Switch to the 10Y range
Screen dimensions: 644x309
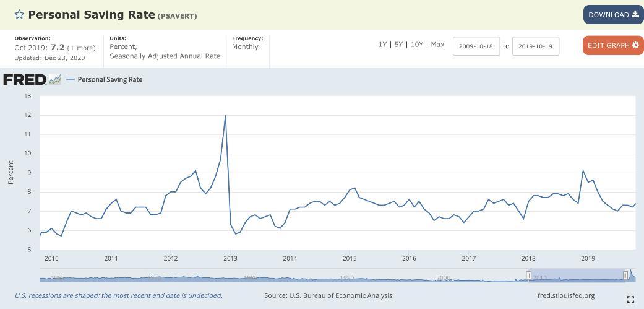click(x=416, y=45)
